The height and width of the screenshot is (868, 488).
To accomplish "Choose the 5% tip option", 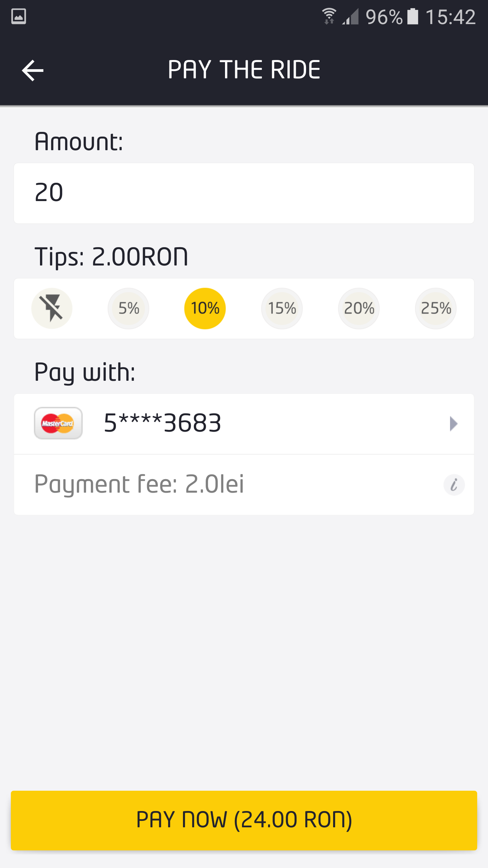I will click(x=128, y=308).
